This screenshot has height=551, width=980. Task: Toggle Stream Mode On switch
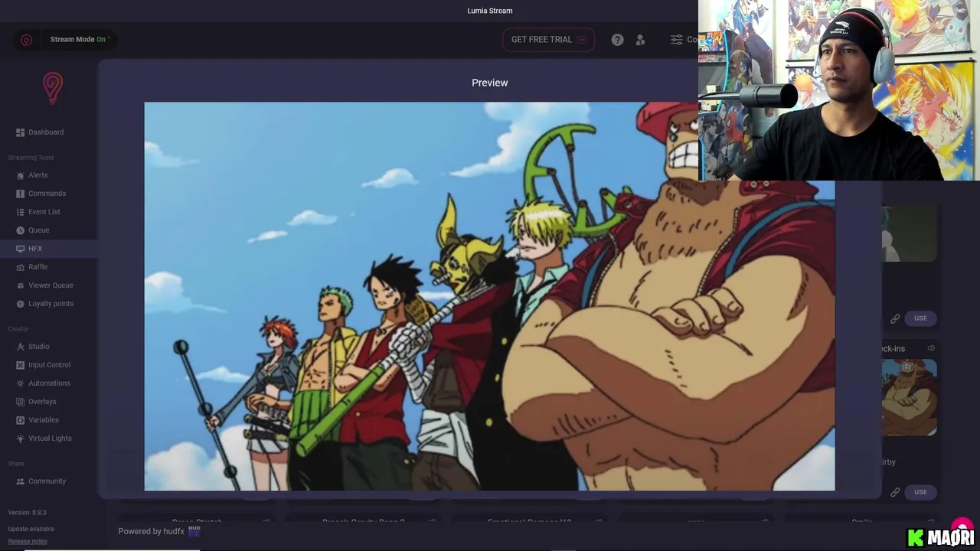80,40
